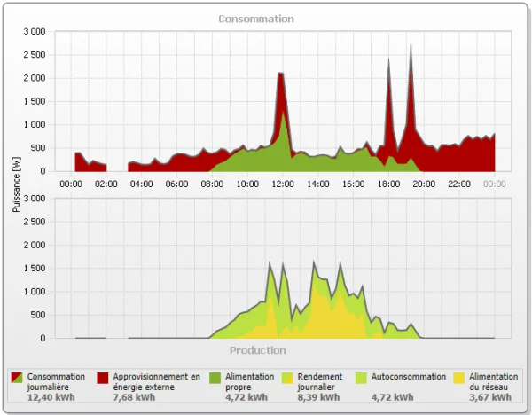Click the greyed 00:00 label at axis end

(x=494, y=184)
